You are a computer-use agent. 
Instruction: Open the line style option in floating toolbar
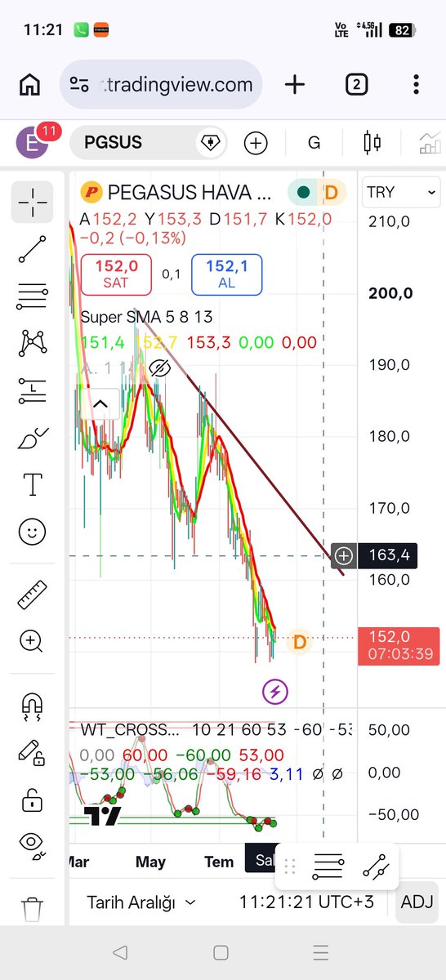point(328,867)
